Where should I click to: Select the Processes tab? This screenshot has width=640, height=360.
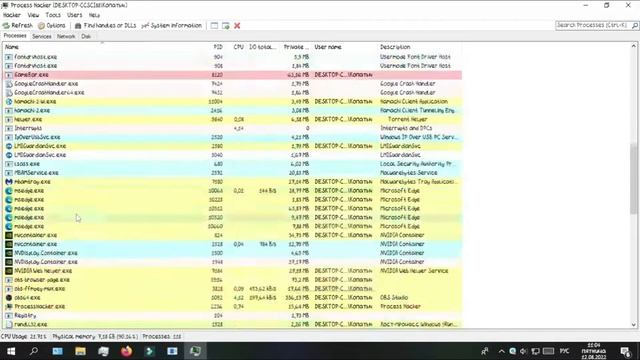(15, 36)
